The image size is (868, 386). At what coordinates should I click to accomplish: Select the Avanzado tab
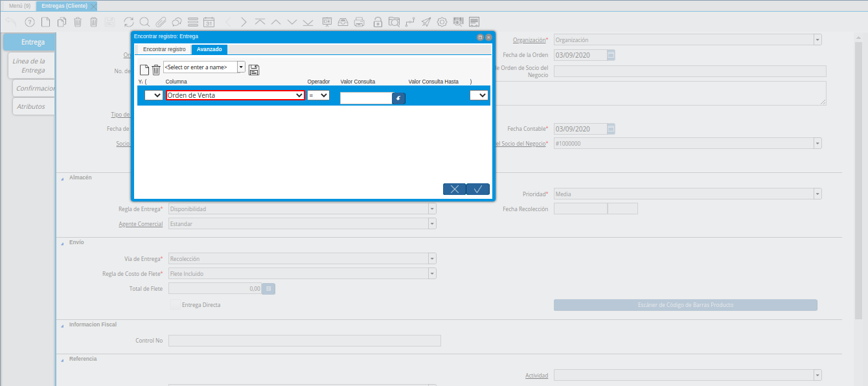click(x=209, y=49)
